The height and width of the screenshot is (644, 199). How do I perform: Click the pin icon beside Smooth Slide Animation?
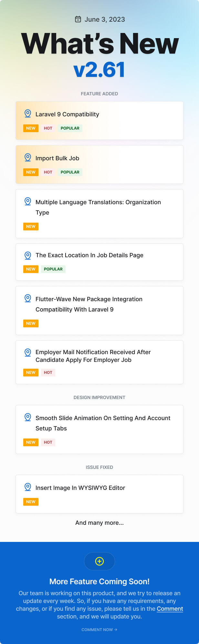28,417
